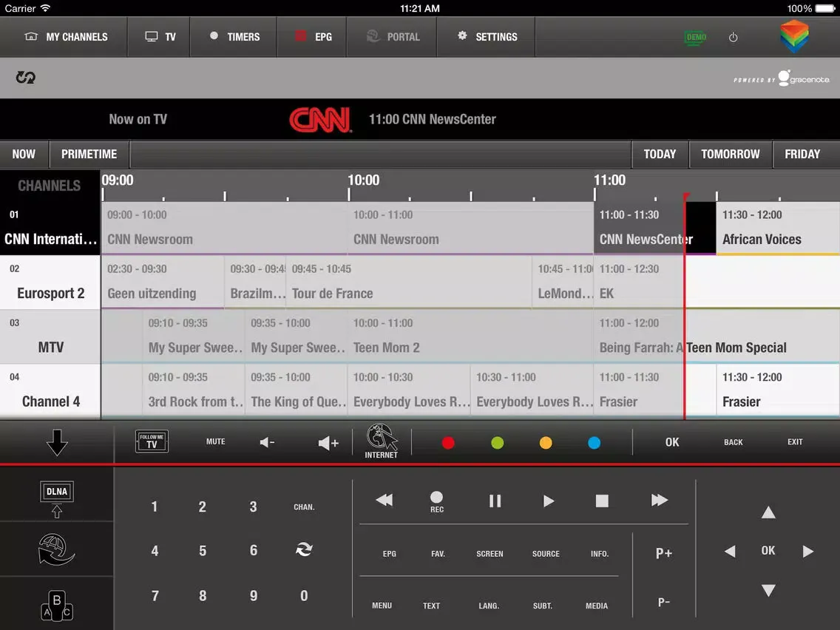Image resolution: width=840 pixels, height=630 pixels.
Task: Open the DLNA upload icon
Action: tap(57, 498)
